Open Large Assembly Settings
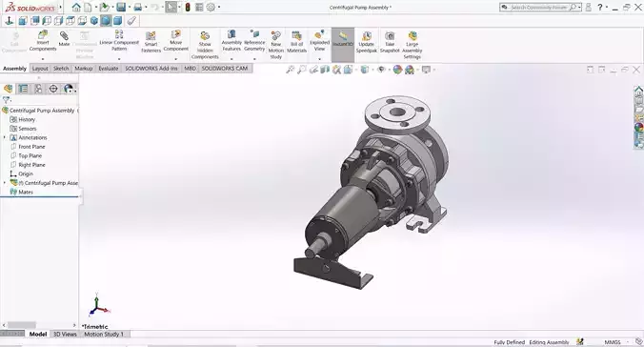Screen dimensions: 644x347 (x=412, y=45)
